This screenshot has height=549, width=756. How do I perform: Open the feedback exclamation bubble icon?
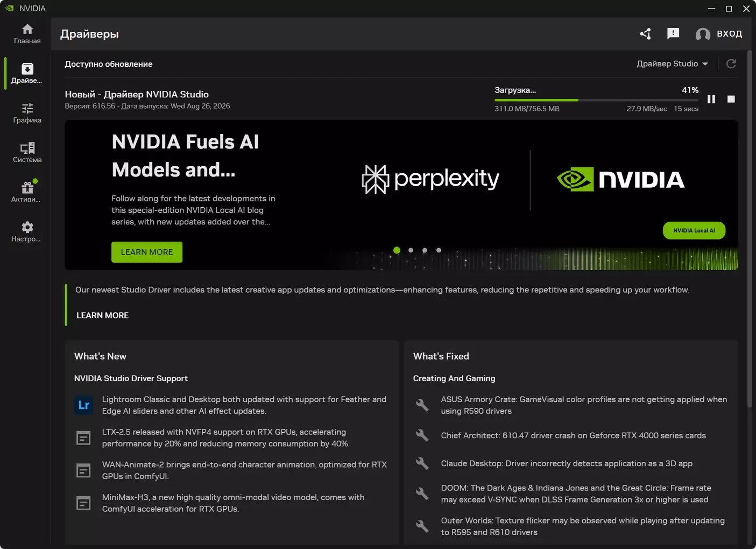[673, 34]
